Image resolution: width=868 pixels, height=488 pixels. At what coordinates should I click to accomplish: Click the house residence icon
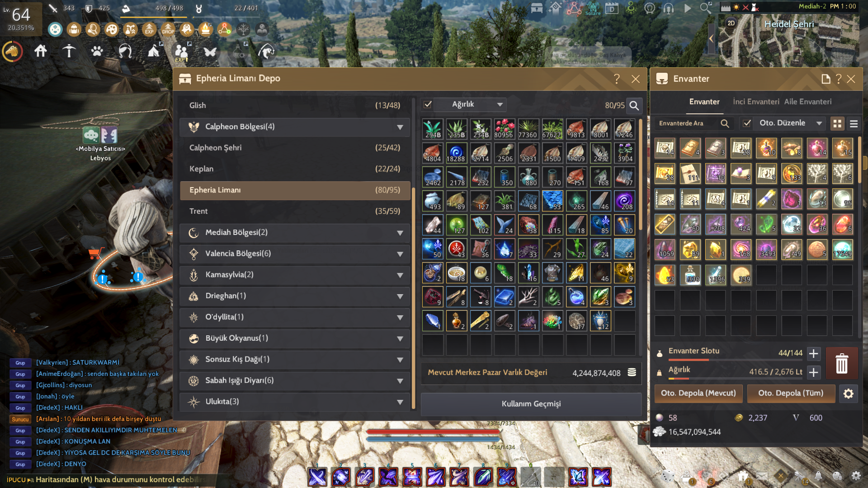41,51
